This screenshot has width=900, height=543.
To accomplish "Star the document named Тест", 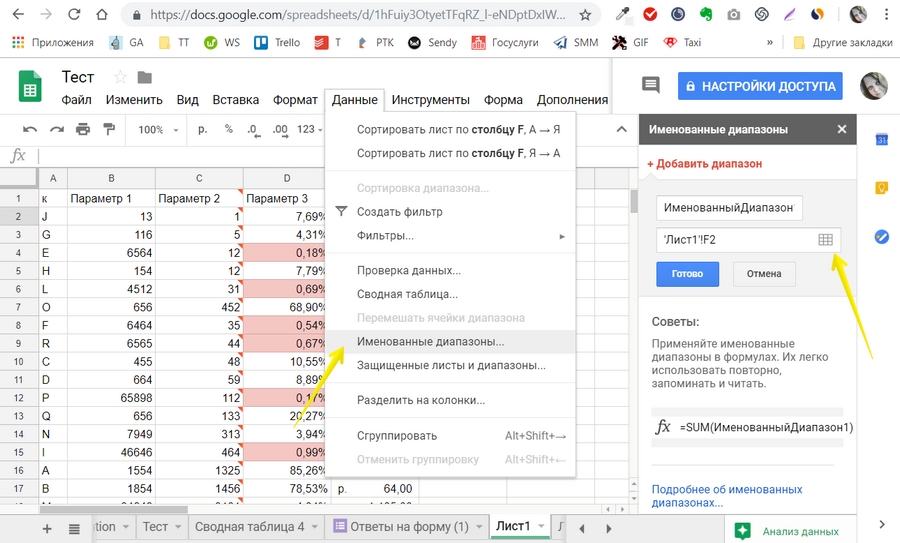I will click(120, 78).
